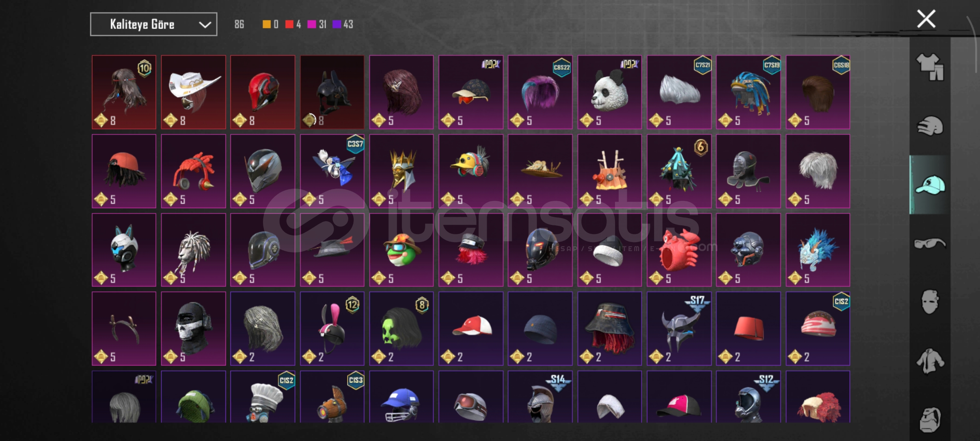Expand the sort dropdown chevron arrow
980x441 pixels.
[205, 24]
